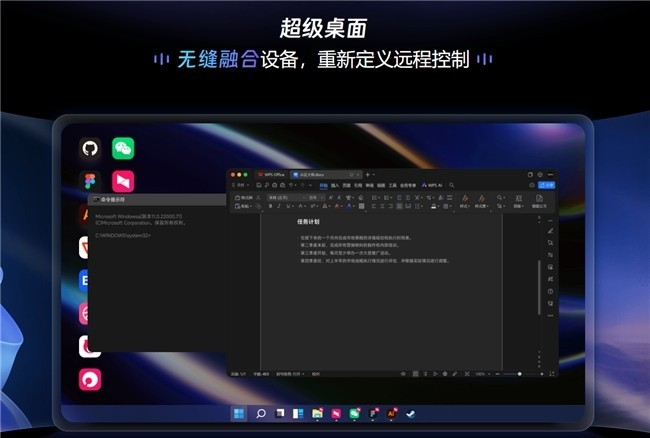Open the Insert ribbon tab
This screenshot has height=438, width=650.
(x=335, y=185)
